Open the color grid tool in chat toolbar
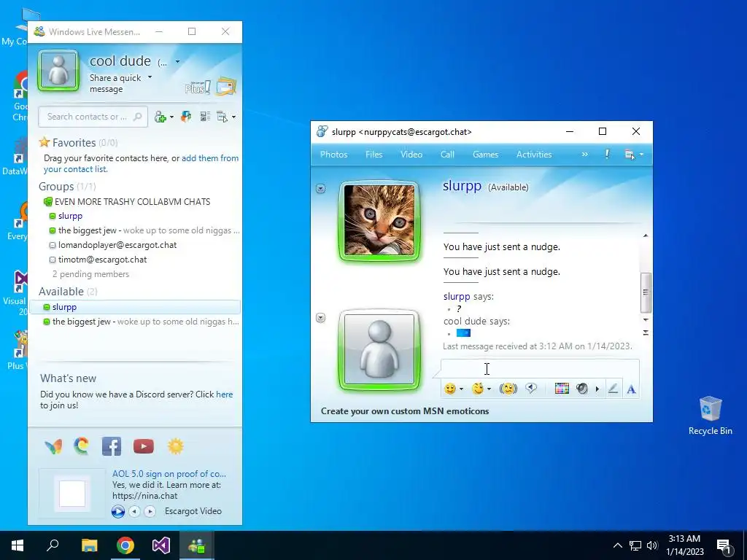Image resolution: width=747 pixels, height=560 pixels. [562, 389]
